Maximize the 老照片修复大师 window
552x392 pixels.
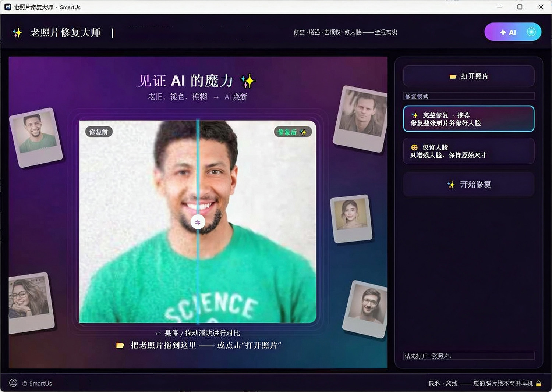click(x=520, y=7)
